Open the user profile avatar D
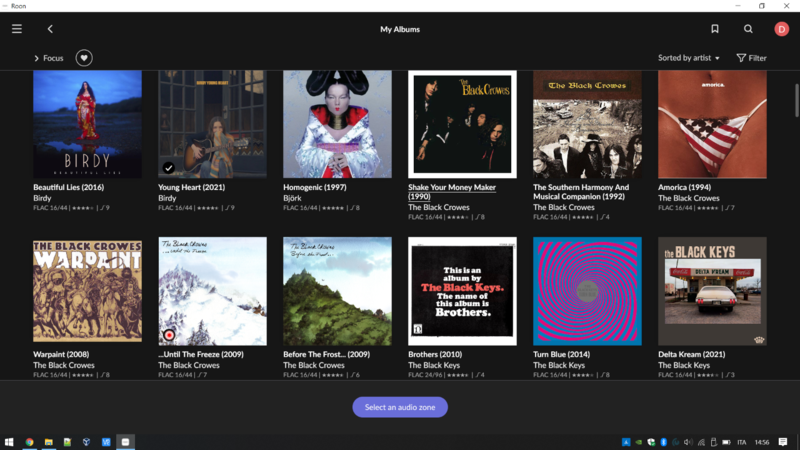 (x=781, y=29)
